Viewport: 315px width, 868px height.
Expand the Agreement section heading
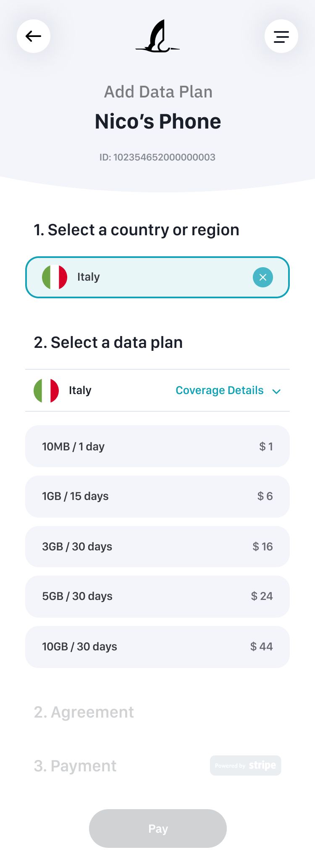click(x=84, y=712)
